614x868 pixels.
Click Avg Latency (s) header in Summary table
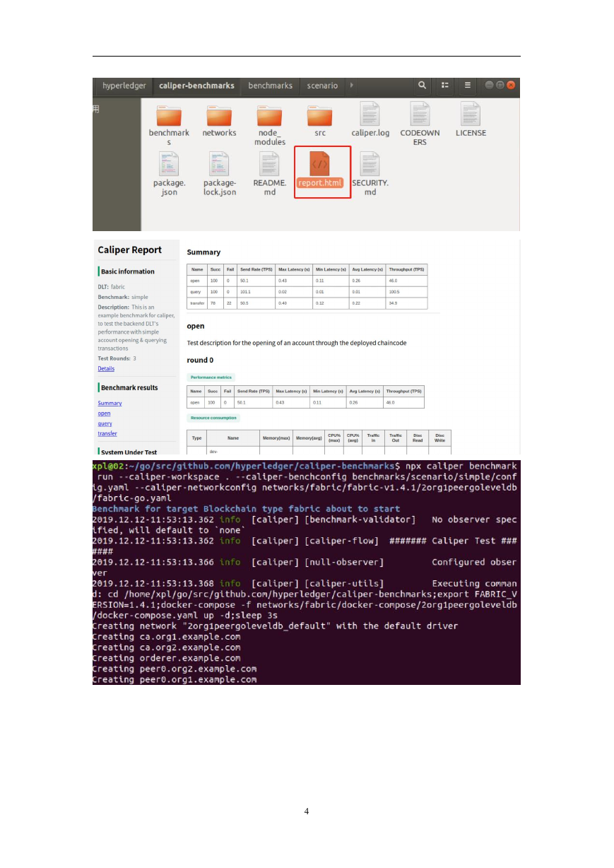coord(367,269)
